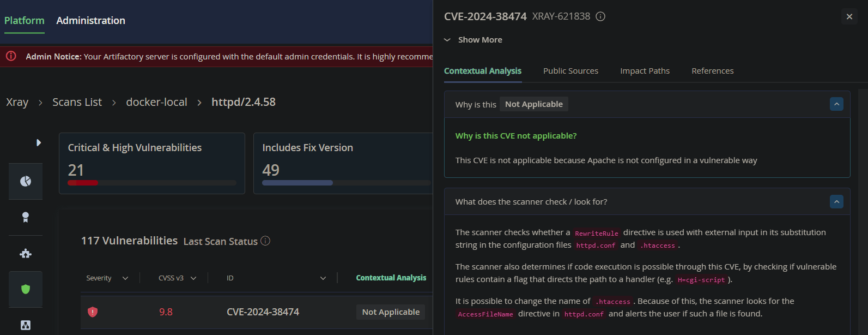Click the Contextual Analysis column header
Screen dimensions: 868x335
click(391, 278)
